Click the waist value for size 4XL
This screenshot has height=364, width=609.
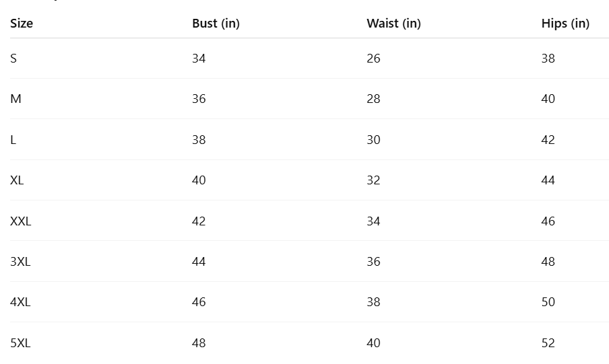click(373, 302)
